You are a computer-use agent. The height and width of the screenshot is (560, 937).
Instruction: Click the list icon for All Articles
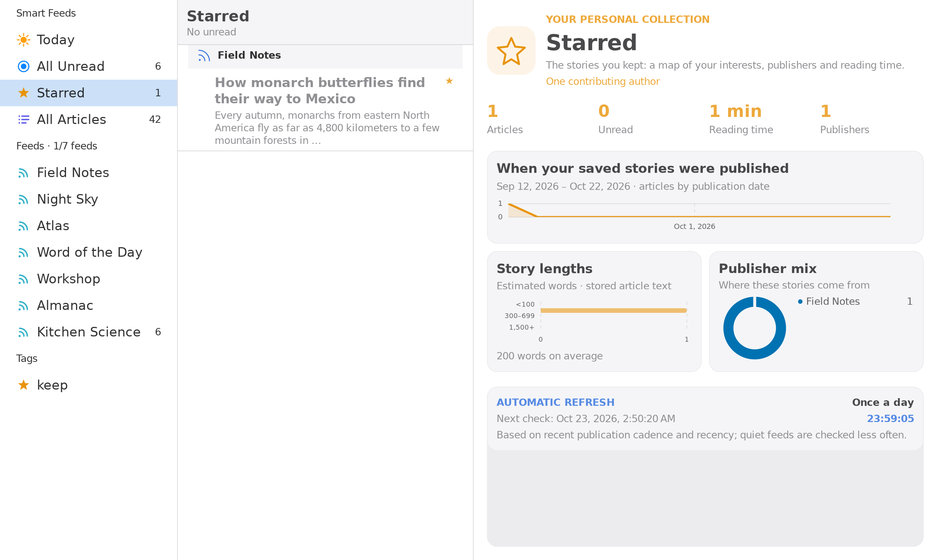[23, 120]
